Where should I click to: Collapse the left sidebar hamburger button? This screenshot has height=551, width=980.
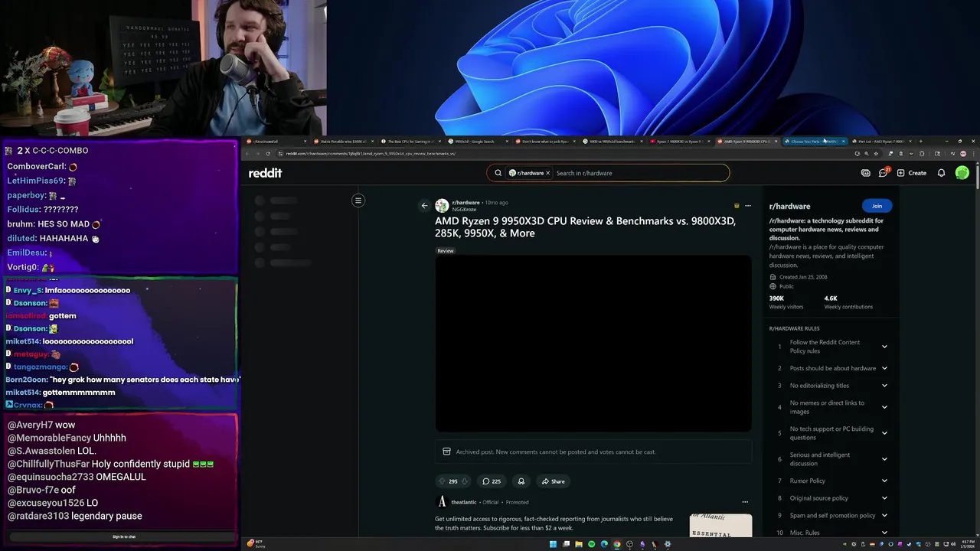coord(358,201)
